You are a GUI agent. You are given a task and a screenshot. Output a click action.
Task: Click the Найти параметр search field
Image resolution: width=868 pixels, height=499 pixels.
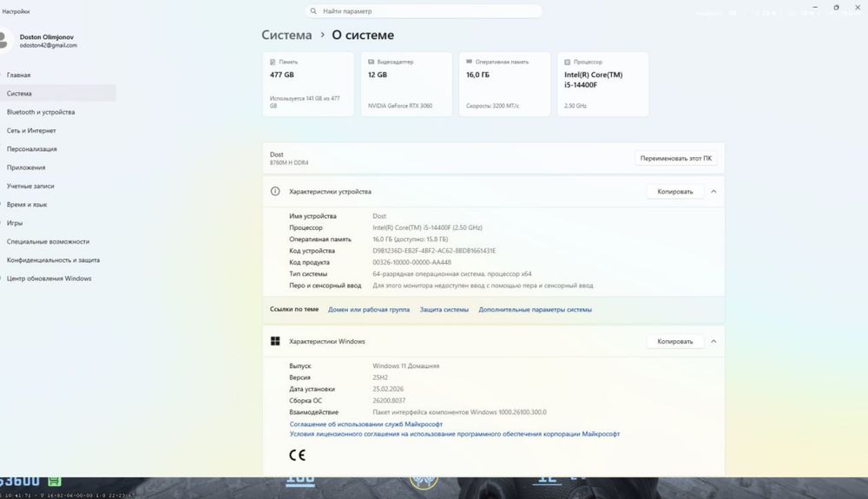click(424, 11)
